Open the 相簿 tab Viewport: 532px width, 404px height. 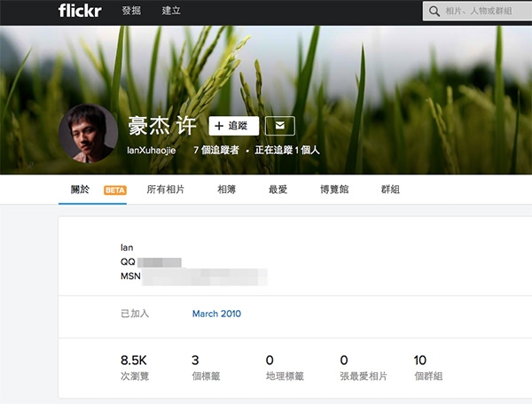tap(226, 190)
